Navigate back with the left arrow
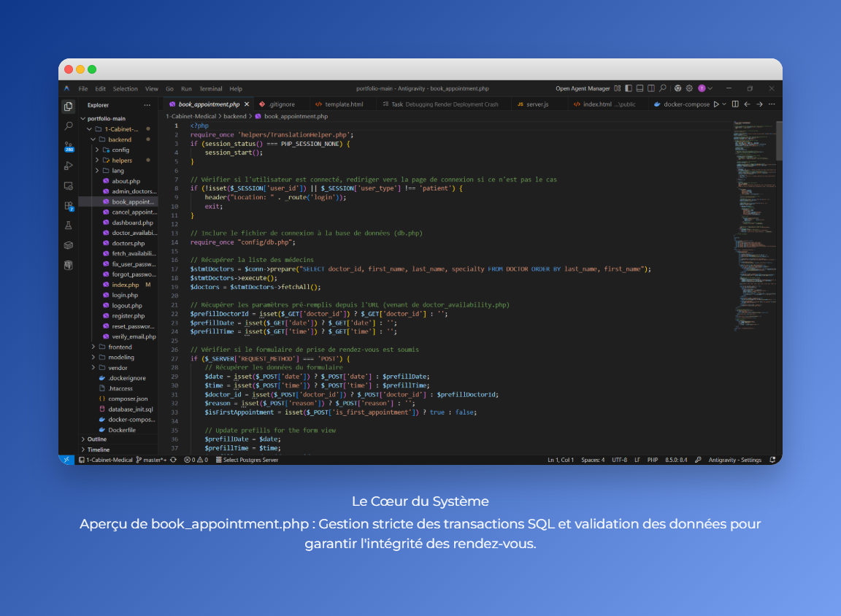This screenshot has width=841, height=616. (x=747, y=104)
